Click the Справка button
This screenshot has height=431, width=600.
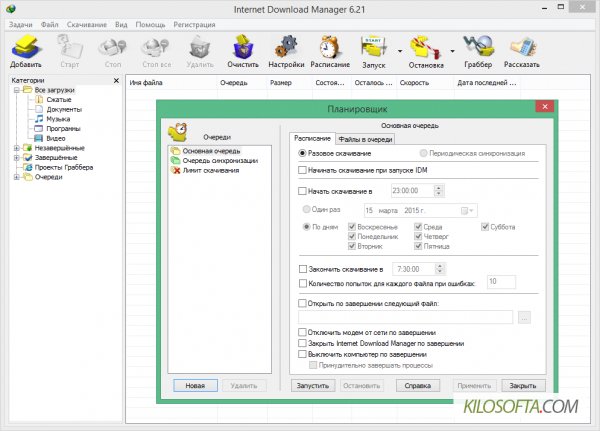[x=418, y=385]
